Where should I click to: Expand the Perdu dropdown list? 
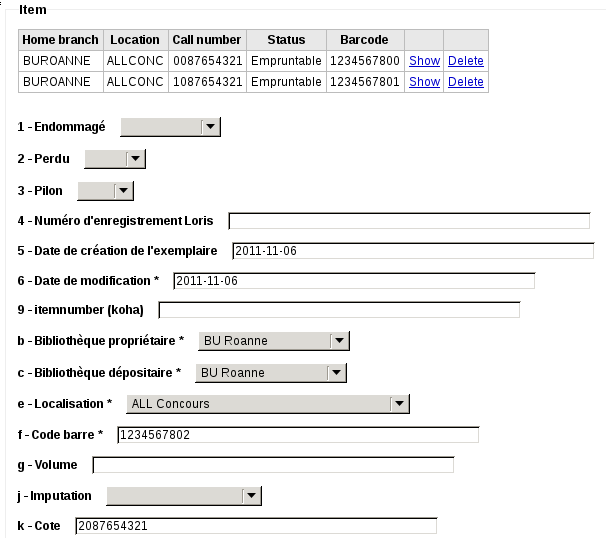tap(115, 158)
